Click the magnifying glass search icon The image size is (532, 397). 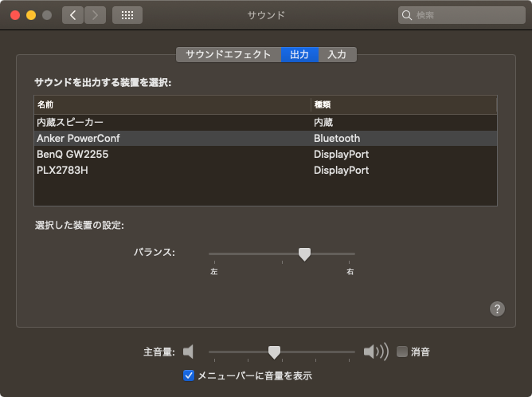(406, 15)
